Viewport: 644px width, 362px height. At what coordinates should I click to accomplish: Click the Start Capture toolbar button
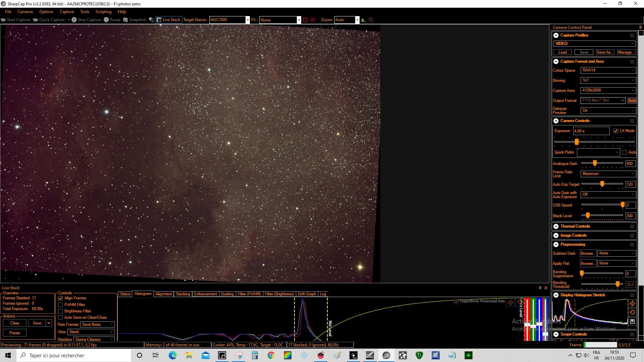pos(16,20)
